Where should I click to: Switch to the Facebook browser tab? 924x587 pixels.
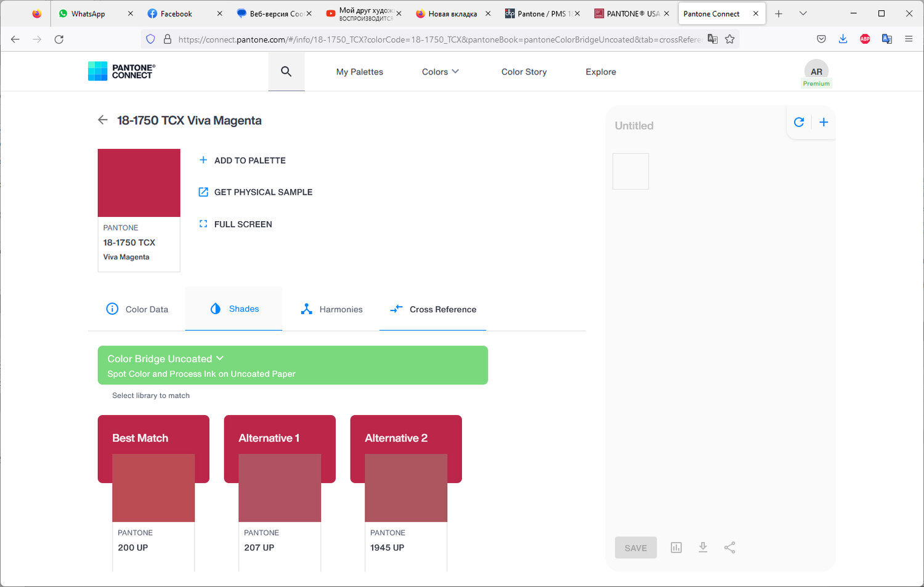tap(185, 14)
